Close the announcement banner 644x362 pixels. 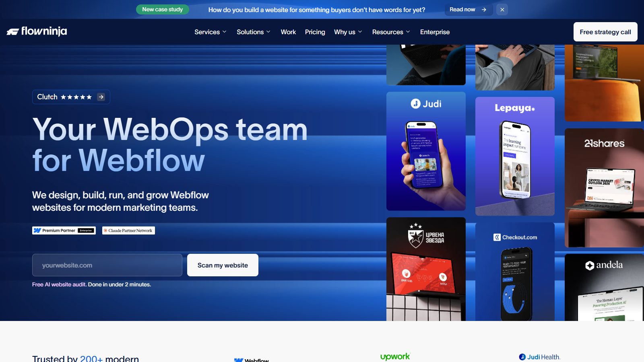click(502, 10)
